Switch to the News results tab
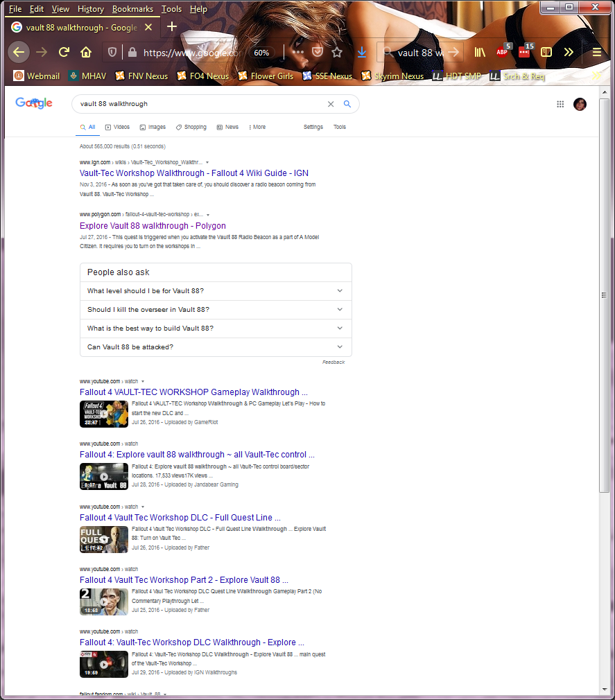Image resolution: width=615 pixels, height=700 pixels. pyautogui.click(x=228, y=128)
